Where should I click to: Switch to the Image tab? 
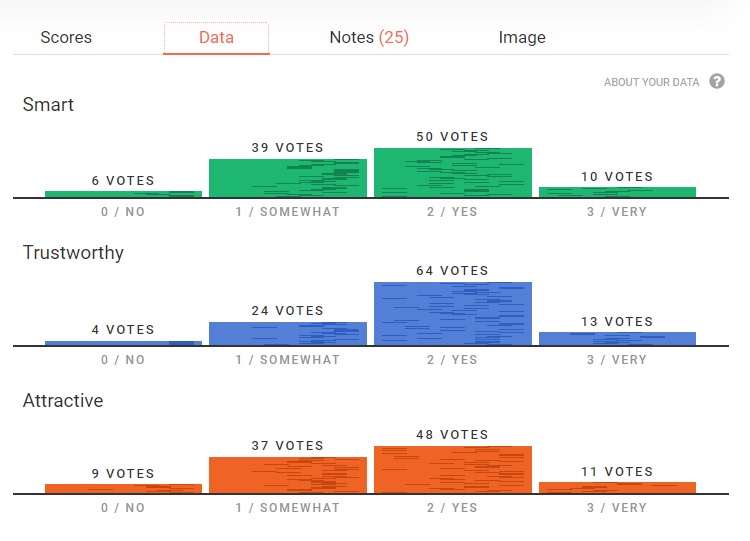[x=522, y=38]
